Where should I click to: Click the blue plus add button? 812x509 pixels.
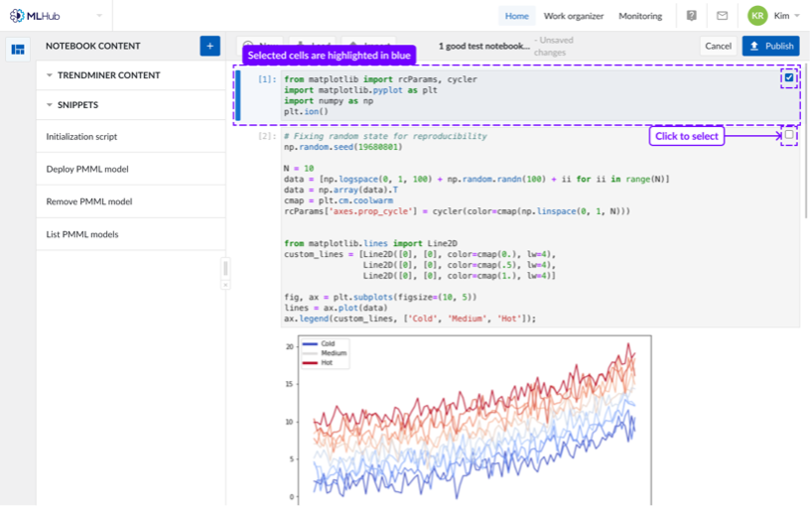coord(209,46)
